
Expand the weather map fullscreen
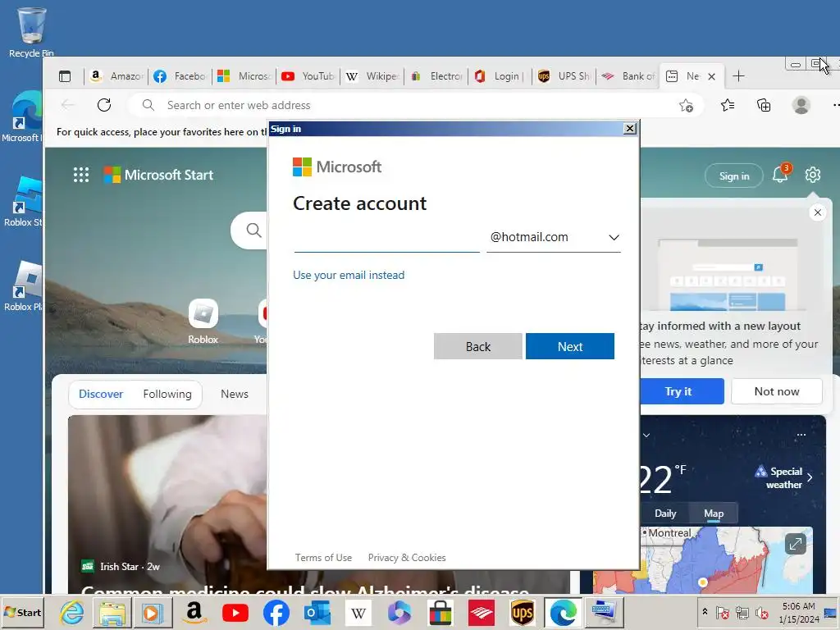coord(796,545)
